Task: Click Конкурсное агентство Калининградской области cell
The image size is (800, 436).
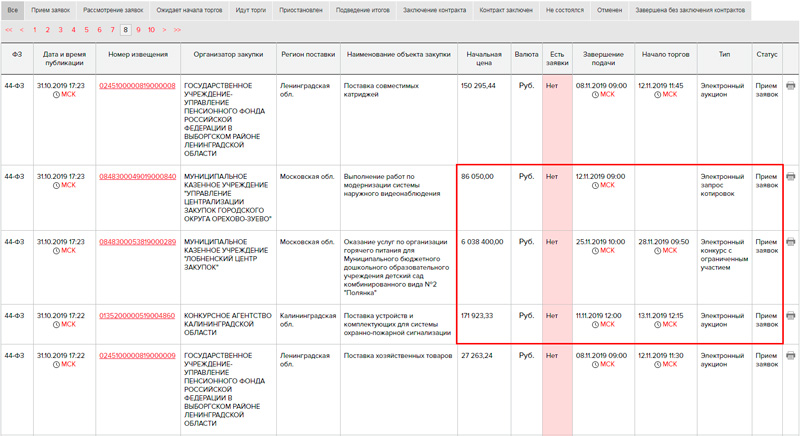Action: click(228, 324)
